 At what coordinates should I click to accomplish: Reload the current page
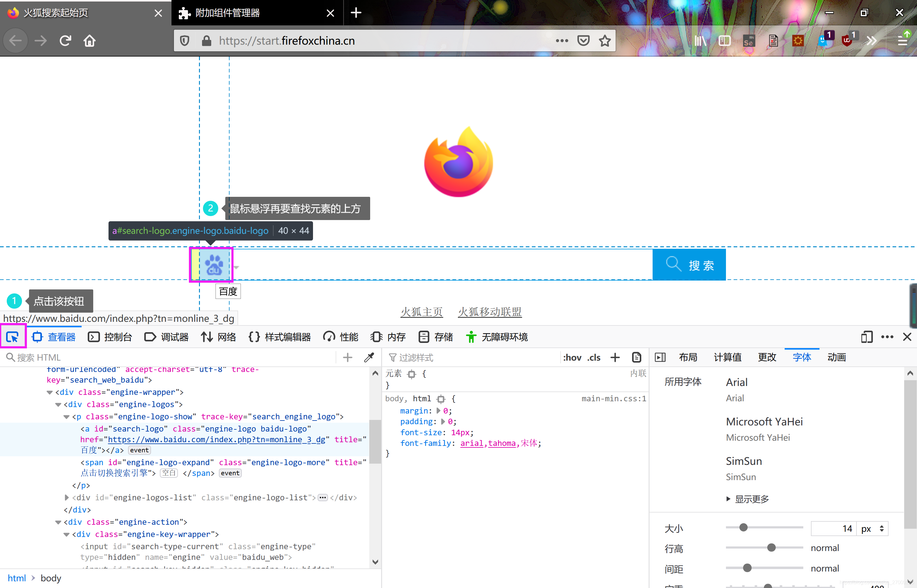[65, 40]
